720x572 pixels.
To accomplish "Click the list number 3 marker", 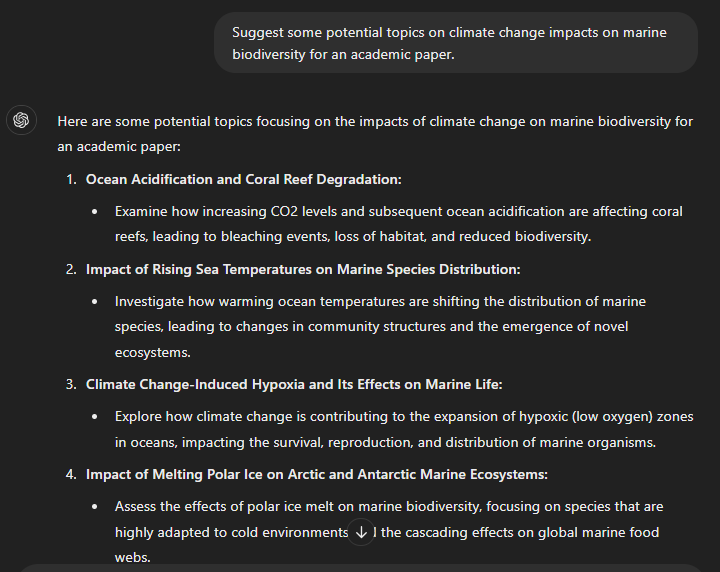I will coord(71,384).
